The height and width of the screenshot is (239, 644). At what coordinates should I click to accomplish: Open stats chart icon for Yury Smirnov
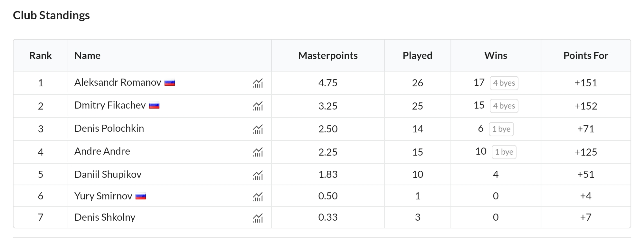coord(258,196)
